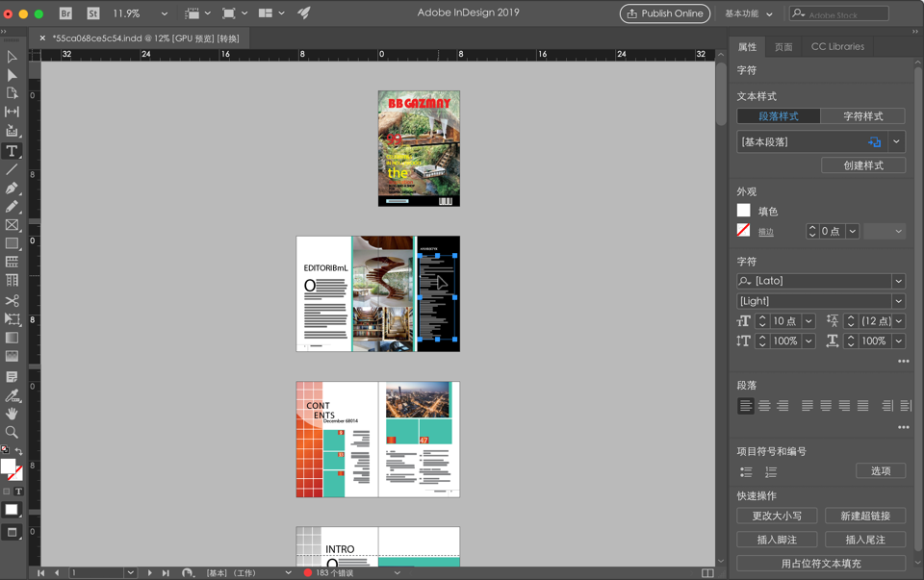Viewport: 924px width, 580px height.
Task: Open Adobe Bridge via the Br icon
Action: 64,13
